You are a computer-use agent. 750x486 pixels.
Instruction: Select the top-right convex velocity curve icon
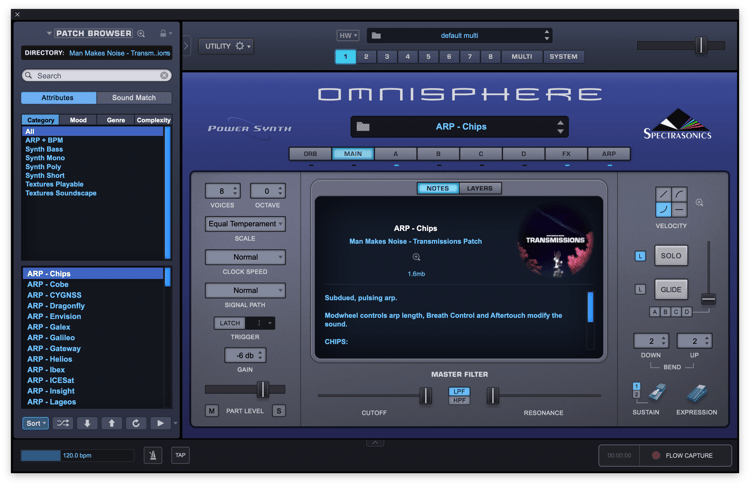pyautogui.click(x=679, y=194)
